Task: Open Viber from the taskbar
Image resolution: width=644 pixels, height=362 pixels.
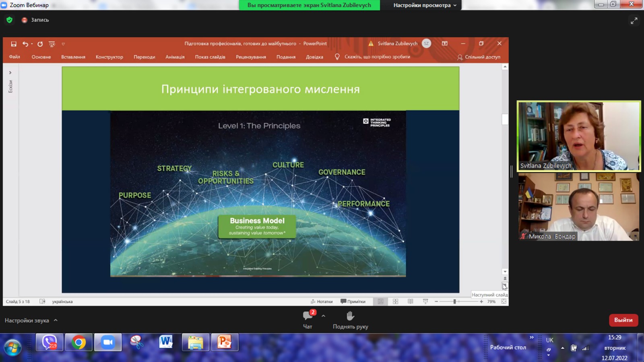Action: point(49,343)
